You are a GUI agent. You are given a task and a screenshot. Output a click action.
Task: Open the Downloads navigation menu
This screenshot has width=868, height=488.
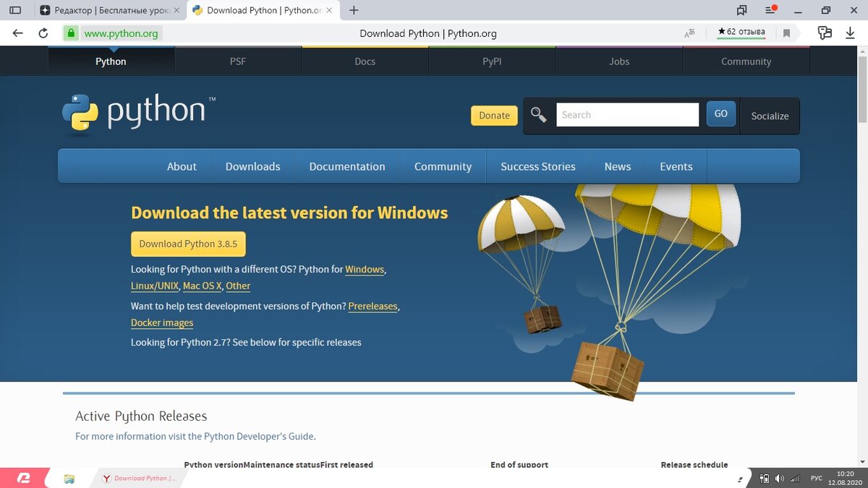[x=252, y=166]
